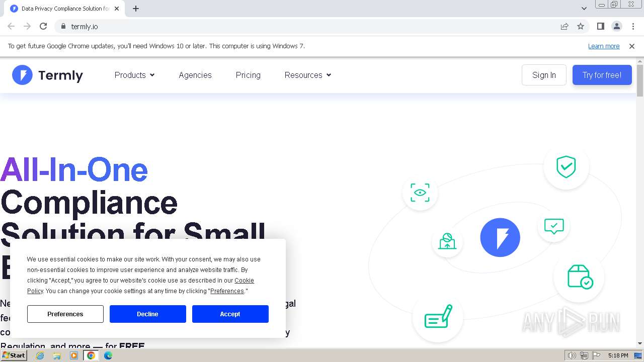Reload the termly.io page

pos(43,26)
